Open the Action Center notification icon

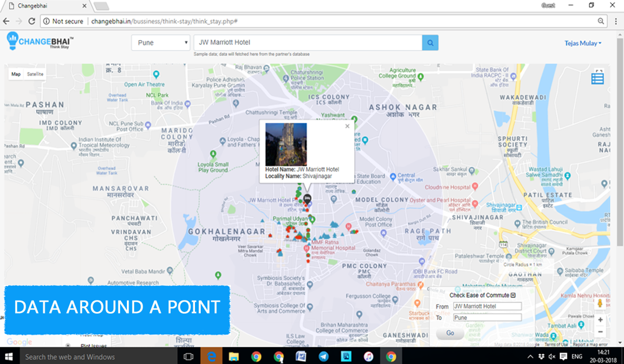tap(564, 357)
